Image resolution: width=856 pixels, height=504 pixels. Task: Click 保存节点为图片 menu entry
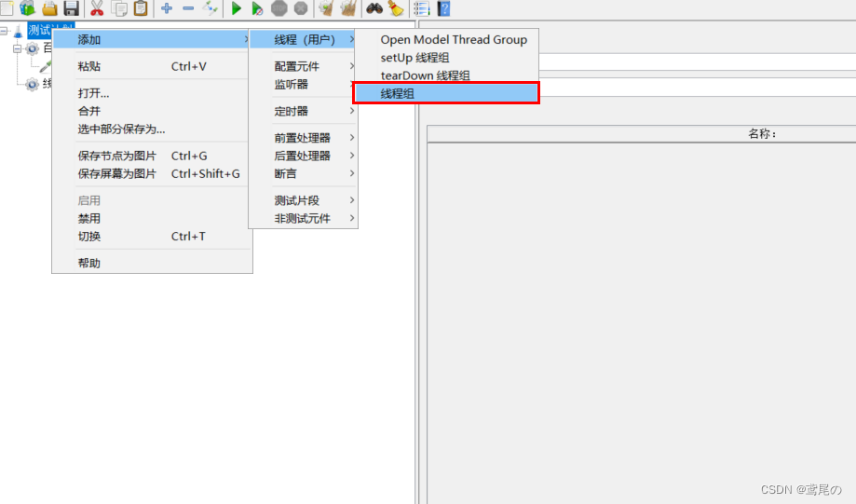(152, 156)
